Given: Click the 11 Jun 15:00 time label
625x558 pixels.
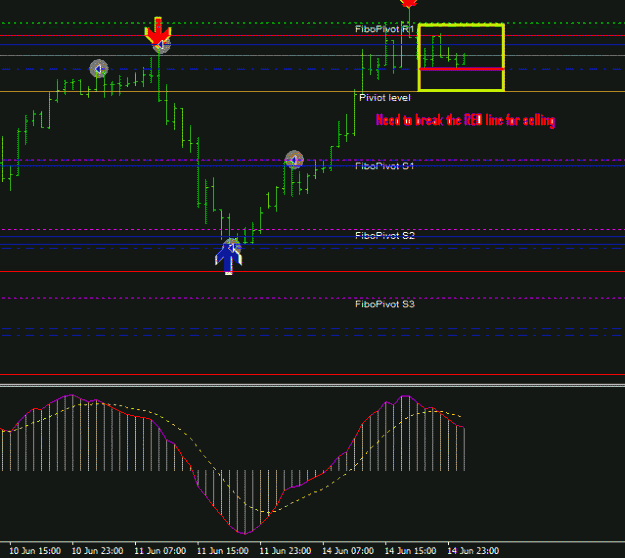Looking at the screenshot, I should [x=222, y=551].
